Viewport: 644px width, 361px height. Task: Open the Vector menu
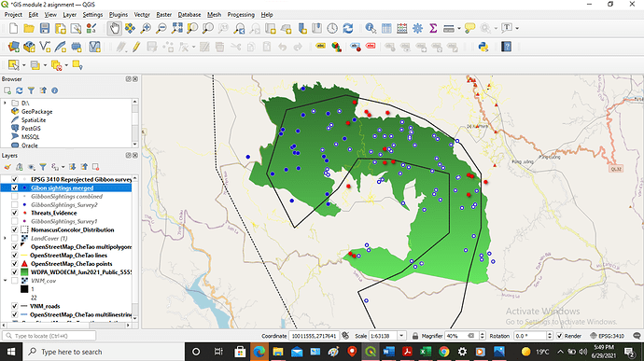(x=142, y=14)
